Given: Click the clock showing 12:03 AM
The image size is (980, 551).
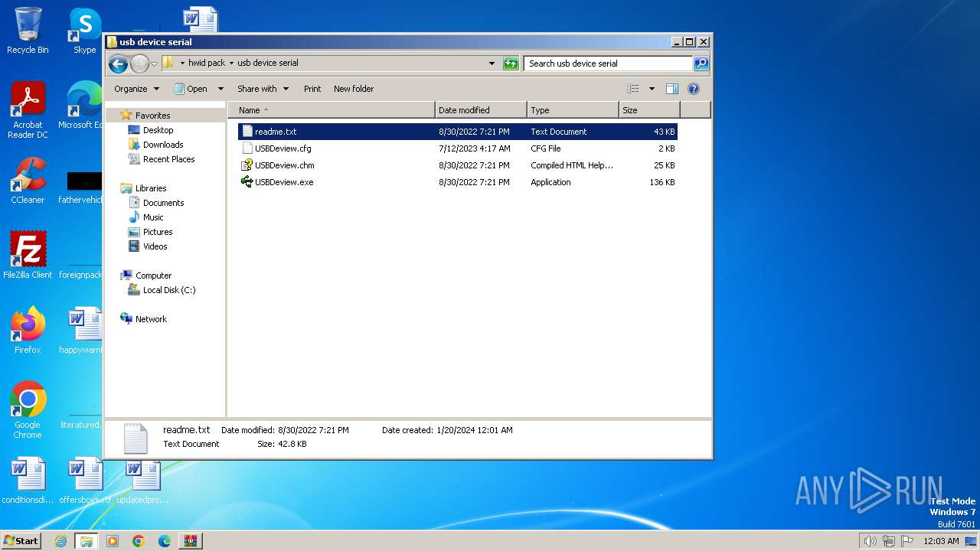Looking at the screenshot, I should [941, 541].
